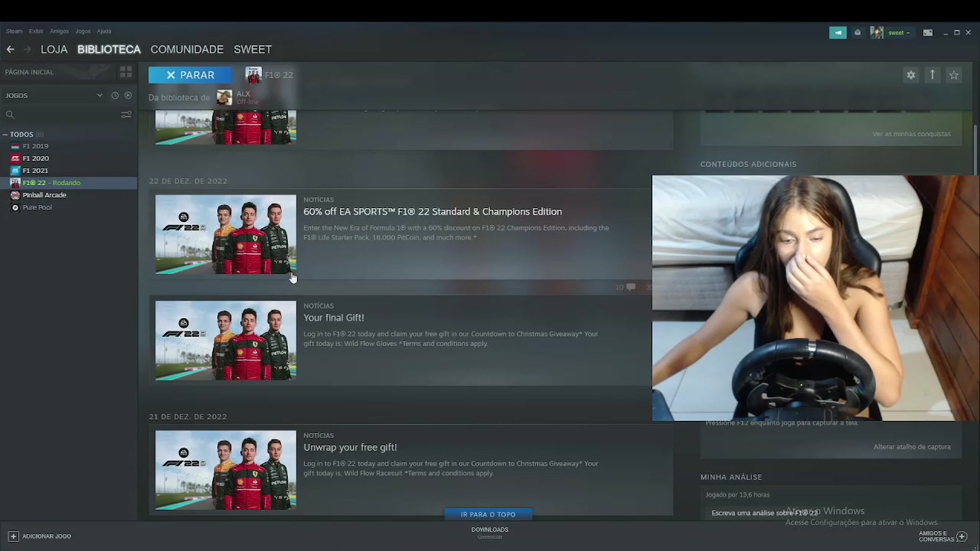Expand the JOGOS dropdown
The height and width of the screenshot is (551, 980).
click(100, 95)
